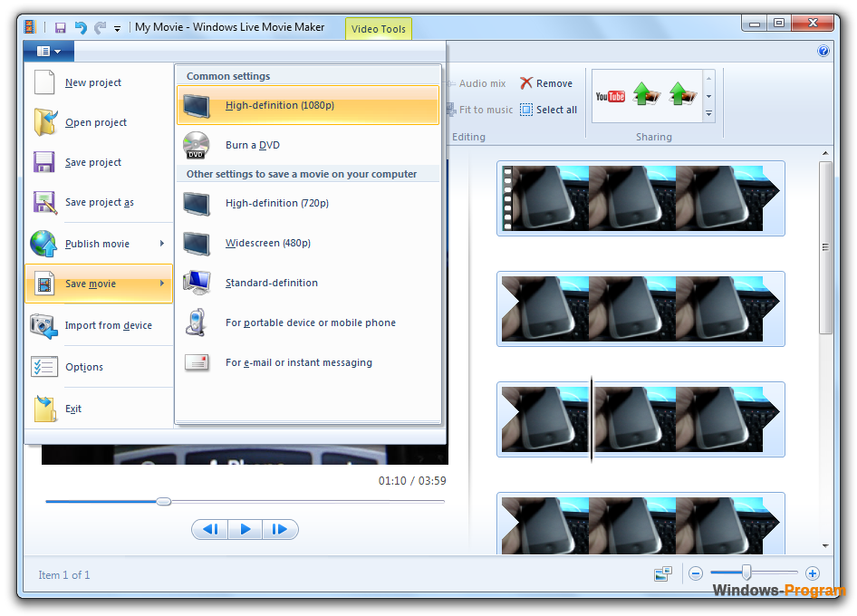The width and height of the screenshot is (857, 616).
Task: Click the Redo arrow in title bar
Action: 100,27
